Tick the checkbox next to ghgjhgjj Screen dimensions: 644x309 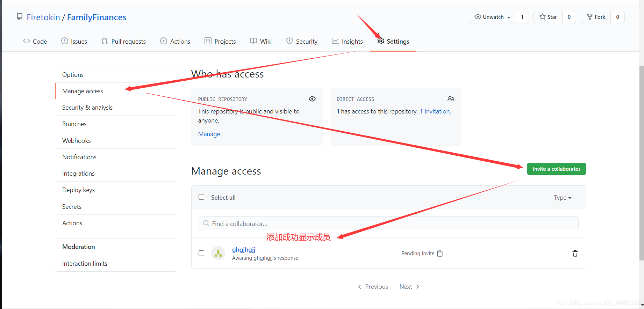[x=201, y=253]
